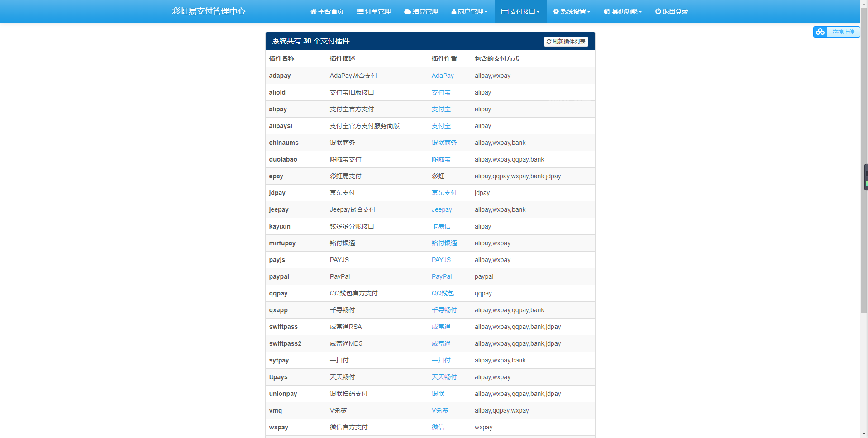Open the Jeepay author link

[x=442, y=209]
